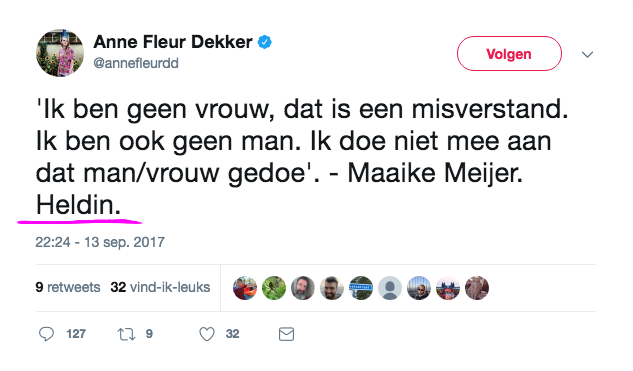Click the Volgen follow button

[x=509, y=54]
